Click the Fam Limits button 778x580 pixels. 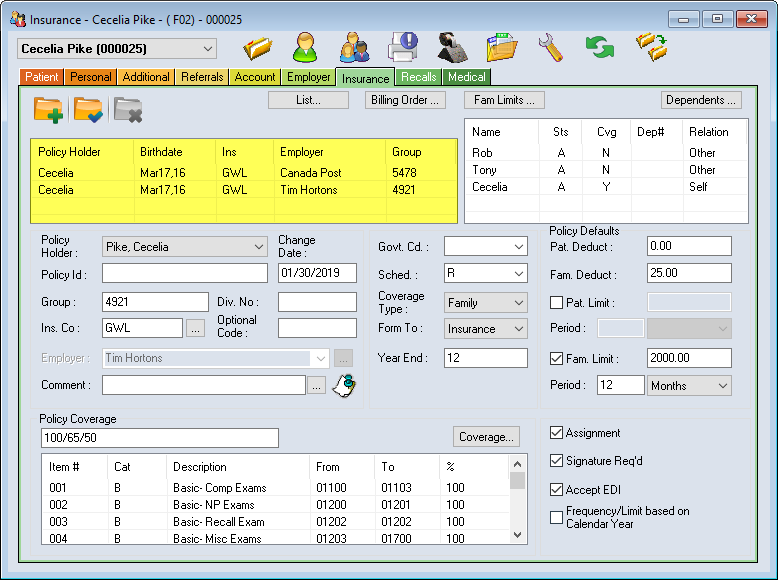[x=504, y=100]
